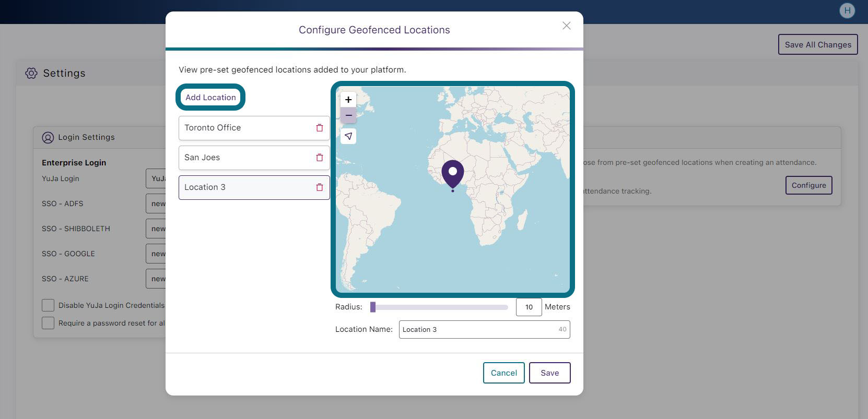Click the Enterprise Login heading

[x=74, y=163]
